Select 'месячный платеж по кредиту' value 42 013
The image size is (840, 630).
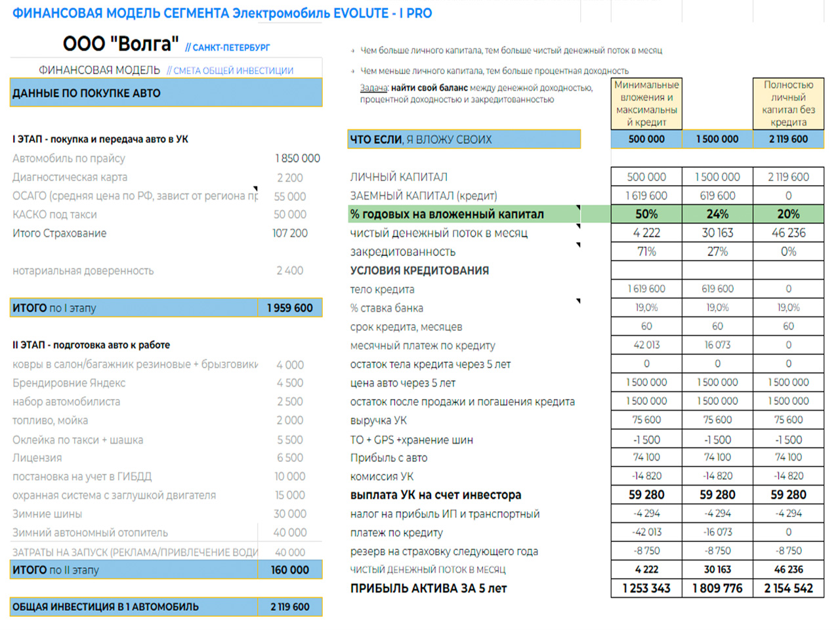[646, 345]
